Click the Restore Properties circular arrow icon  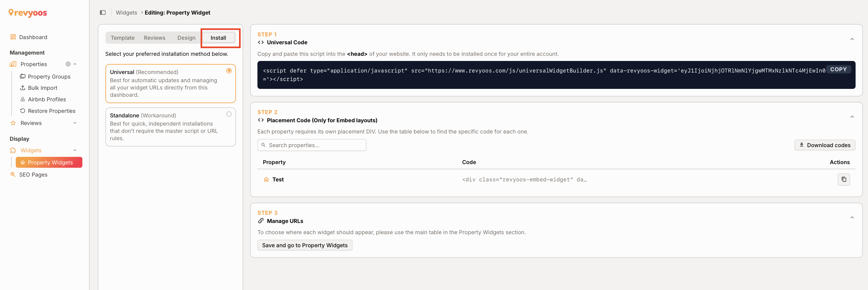coord(23,111)
